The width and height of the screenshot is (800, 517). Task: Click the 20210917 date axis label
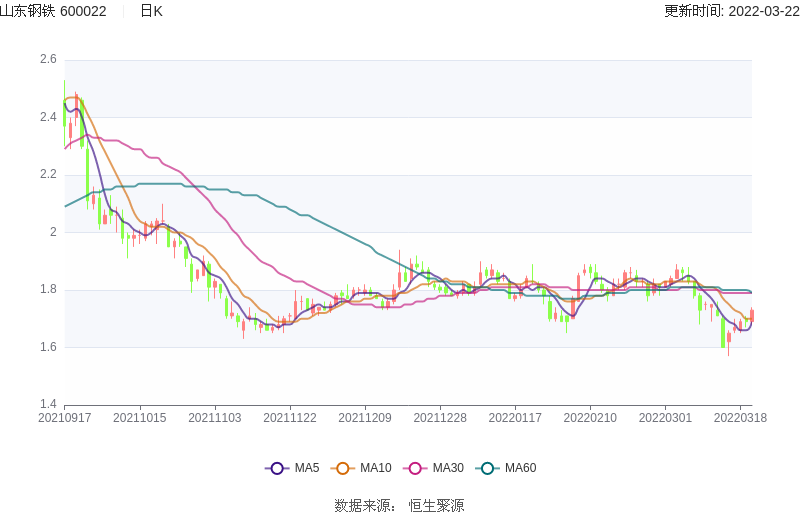click(64, 418)
